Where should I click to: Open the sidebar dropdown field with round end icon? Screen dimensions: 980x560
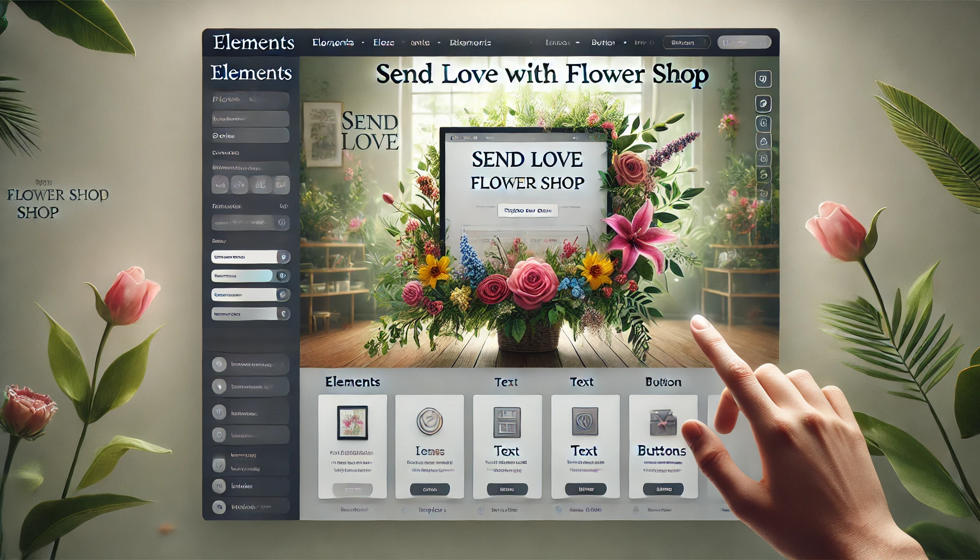(x=250, y=223)
